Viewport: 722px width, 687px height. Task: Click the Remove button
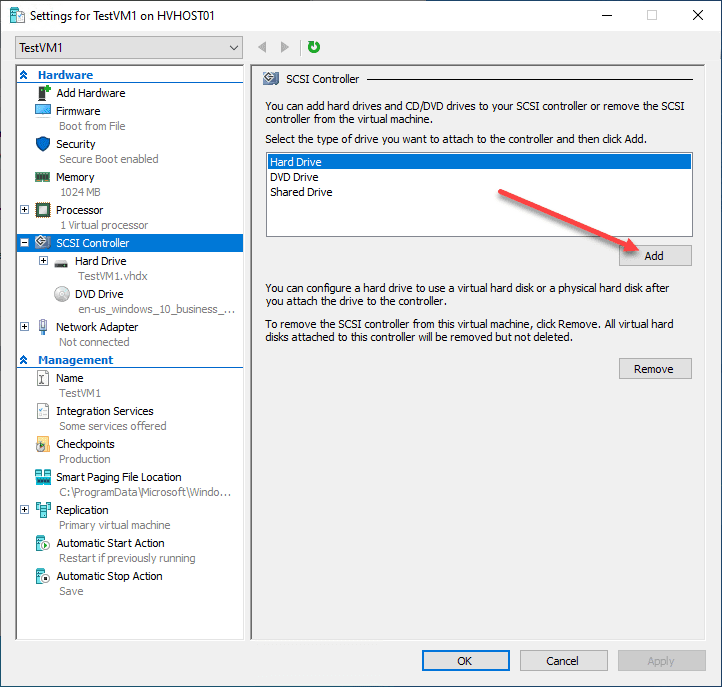pos(655,369)
